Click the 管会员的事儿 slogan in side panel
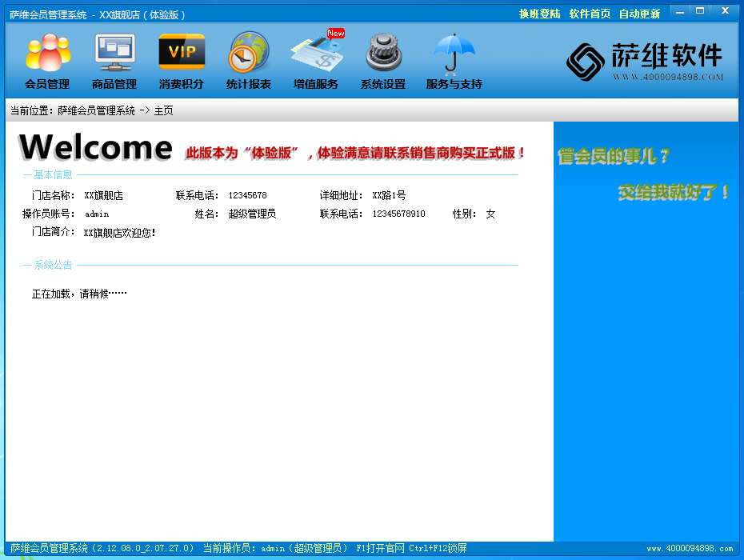Viewport: 744px width, 560px height. (x=613, y=156)
